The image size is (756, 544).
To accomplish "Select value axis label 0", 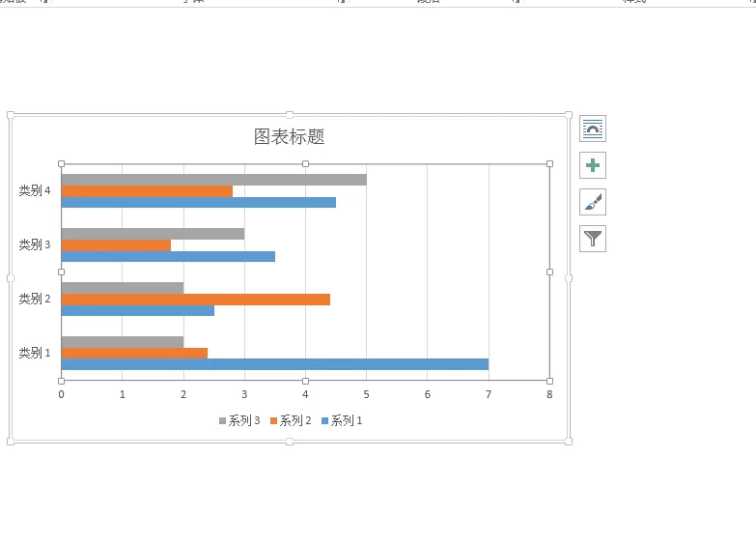I will 61,394.
